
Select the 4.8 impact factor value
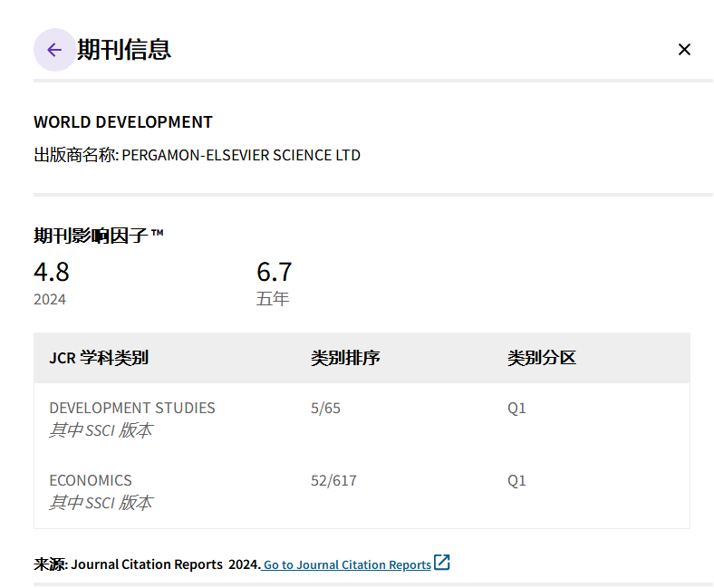52,272
